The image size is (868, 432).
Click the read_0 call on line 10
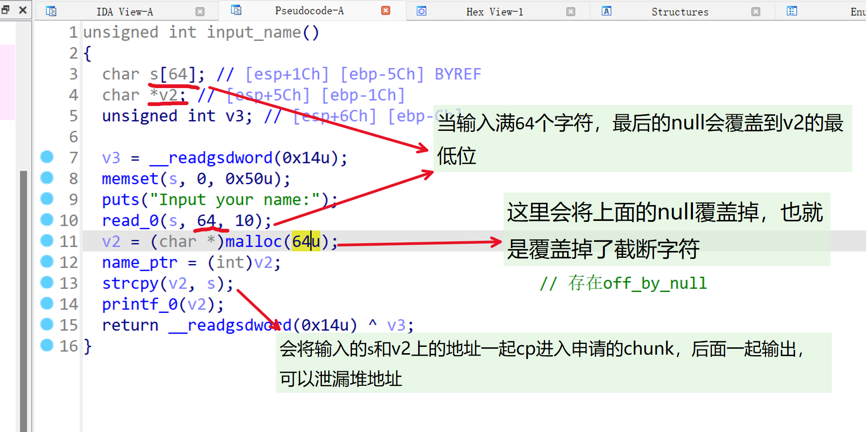[130, 221]
